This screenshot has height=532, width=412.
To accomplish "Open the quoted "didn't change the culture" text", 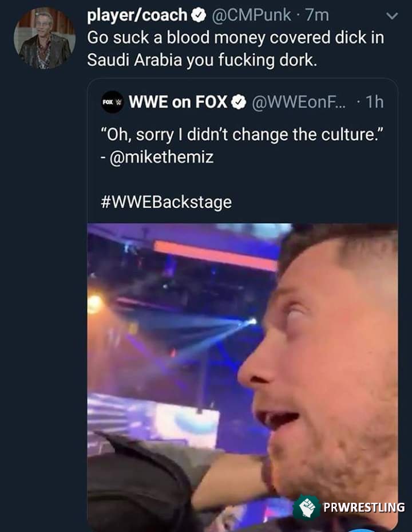I will coord(239,135).
